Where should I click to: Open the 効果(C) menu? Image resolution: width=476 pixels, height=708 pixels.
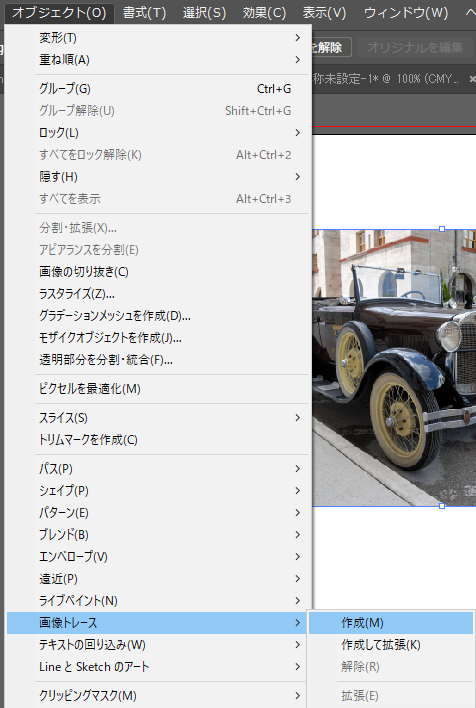click(264, 13)
